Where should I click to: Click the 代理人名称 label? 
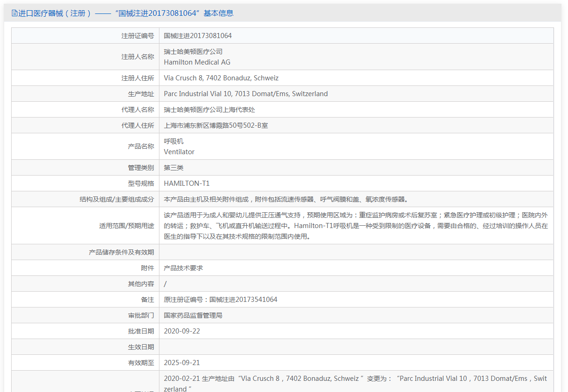tap(138, 110)
